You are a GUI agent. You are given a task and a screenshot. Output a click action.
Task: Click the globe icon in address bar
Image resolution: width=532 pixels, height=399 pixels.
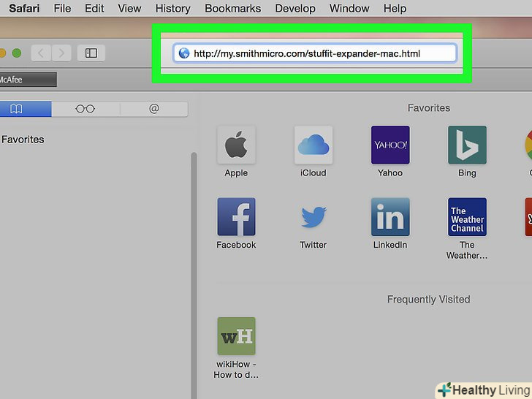184,53
